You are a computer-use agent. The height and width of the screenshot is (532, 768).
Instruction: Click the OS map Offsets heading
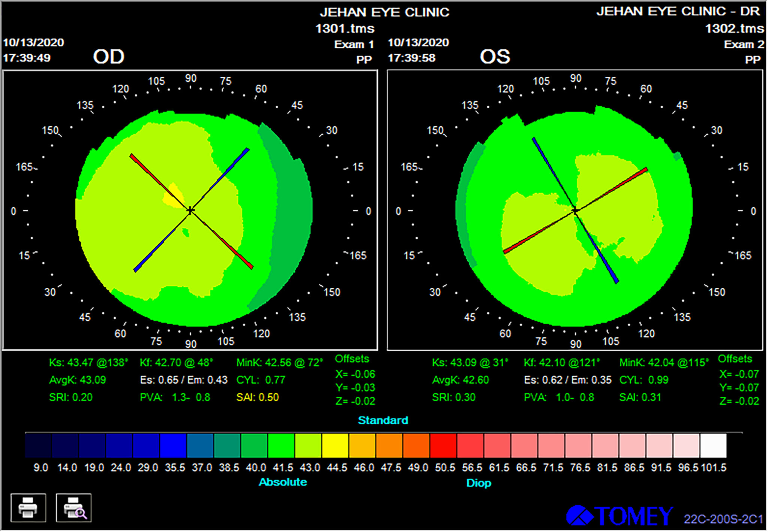tap(735, 359)
